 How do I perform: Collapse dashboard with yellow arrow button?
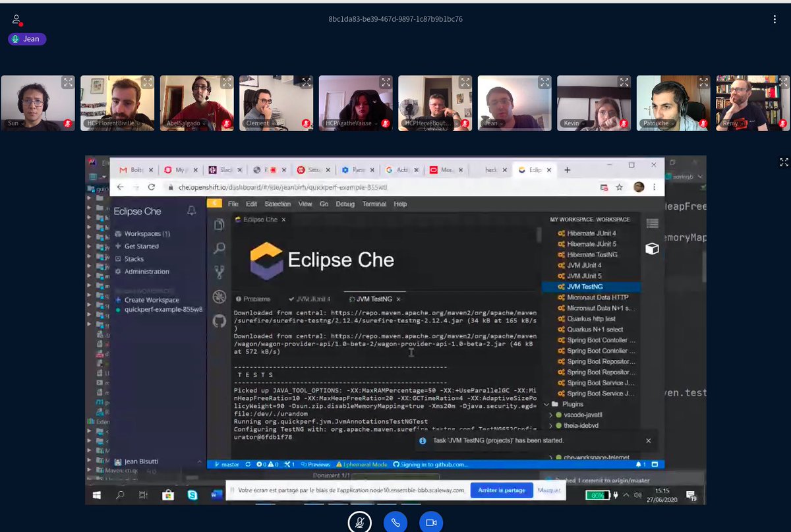[x=214, y=204]
